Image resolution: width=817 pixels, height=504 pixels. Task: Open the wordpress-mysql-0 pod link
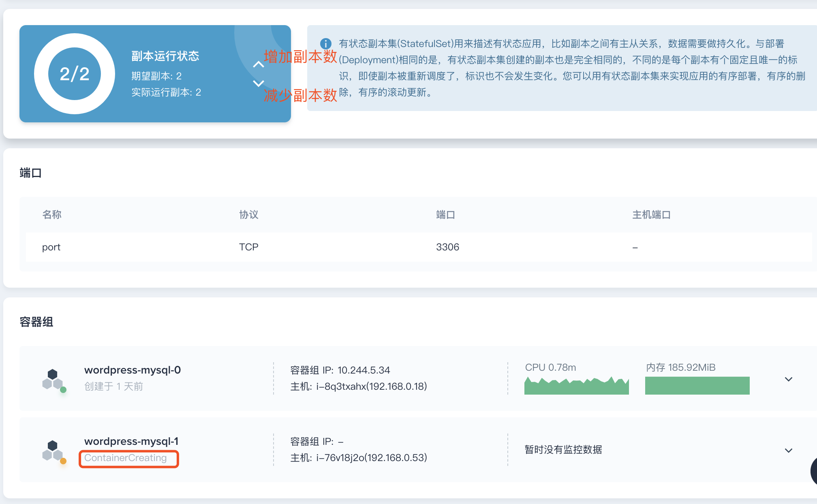pyautogui.click(x=133, y=370)
